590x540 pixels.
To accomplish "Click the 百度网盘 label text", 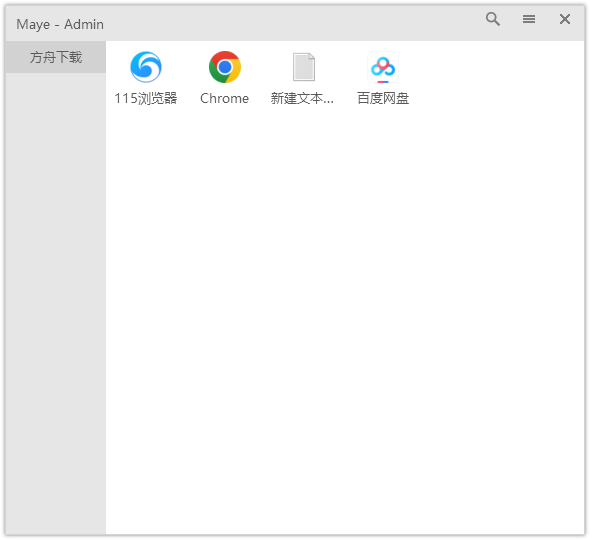I will [383, 98].
